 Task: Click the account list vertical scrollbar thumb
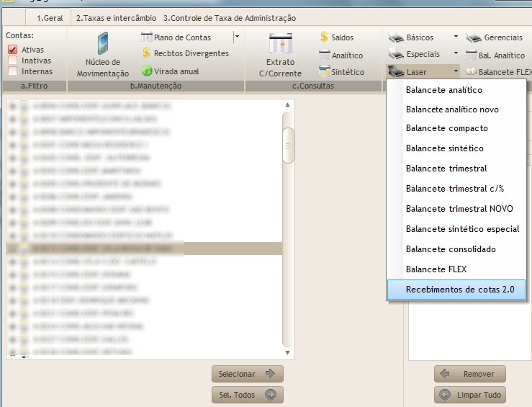click(288, 146)
